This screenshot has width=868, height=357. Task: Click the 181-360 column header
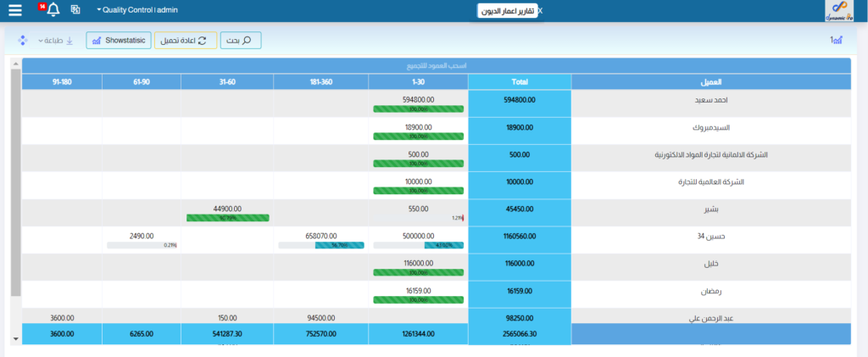click(320, 81)
